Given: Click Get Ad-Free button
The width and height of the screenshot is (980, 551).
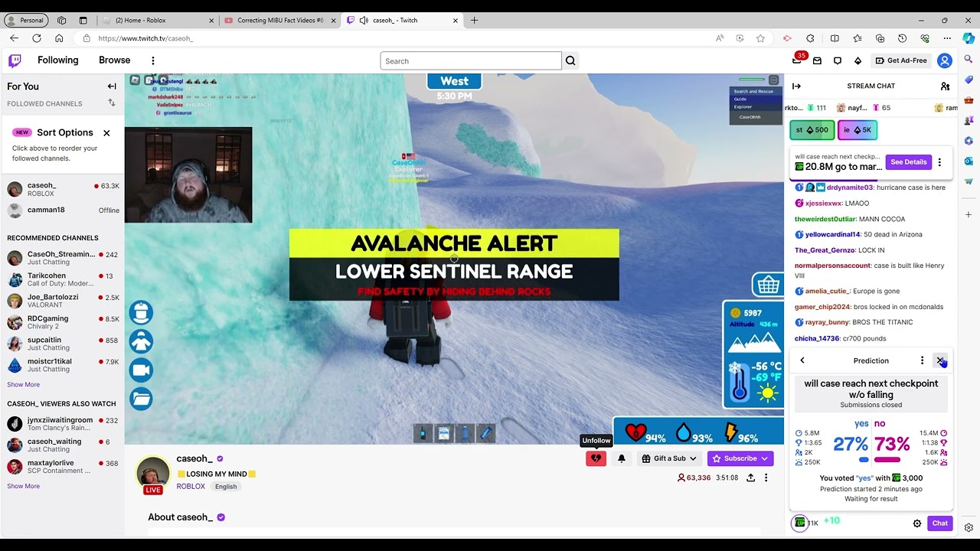Looking at the screenshot, I should 901,60.
